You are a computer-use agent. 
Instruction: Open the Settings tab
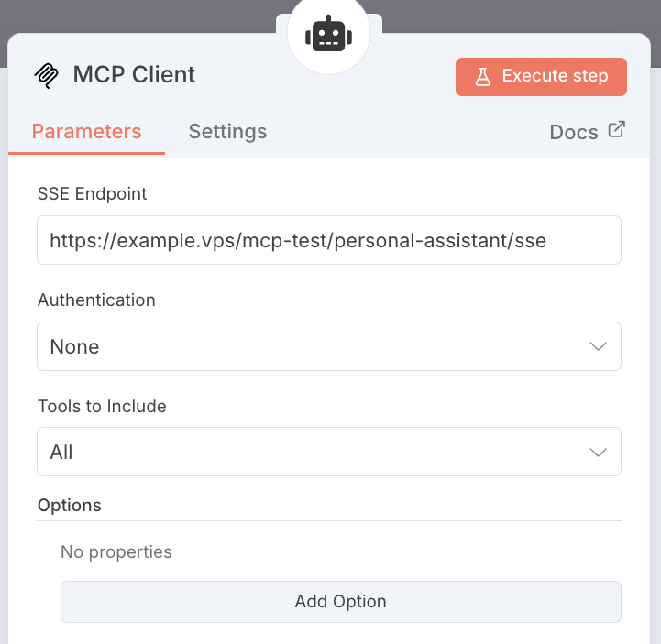227,132
